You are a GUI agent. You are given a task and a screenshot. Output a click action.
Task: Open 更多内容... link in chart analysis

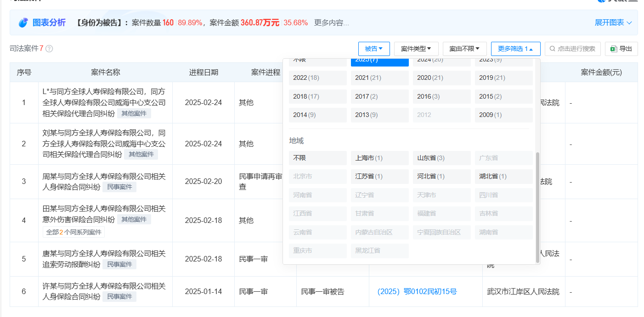332,22
